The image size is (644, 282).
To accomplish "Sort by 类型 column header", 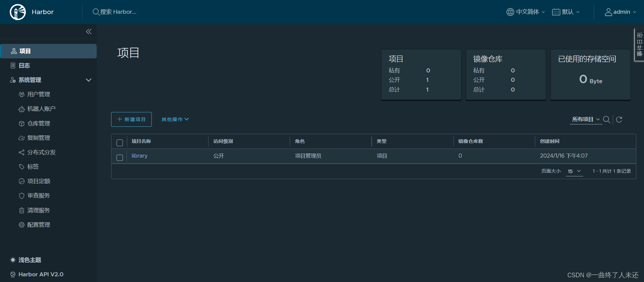I will pyautogui.click(x=381, y=142).
